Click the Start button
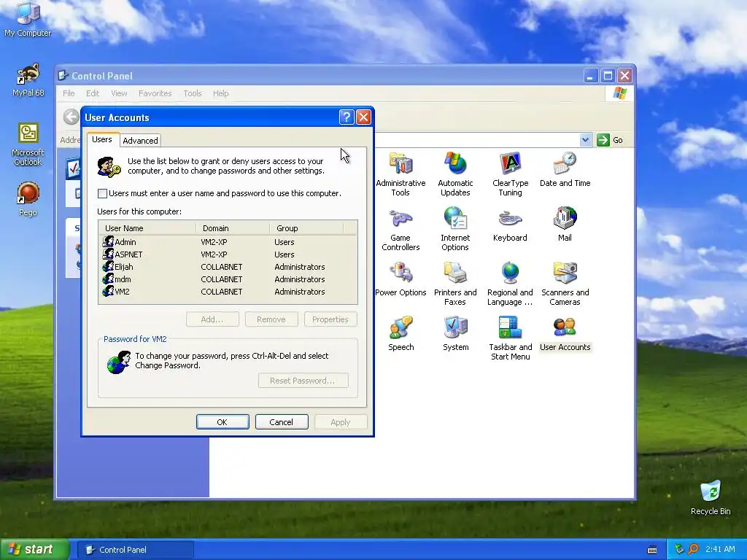The height and width of the screenshot is (560, 747). [x=35, y=550]
